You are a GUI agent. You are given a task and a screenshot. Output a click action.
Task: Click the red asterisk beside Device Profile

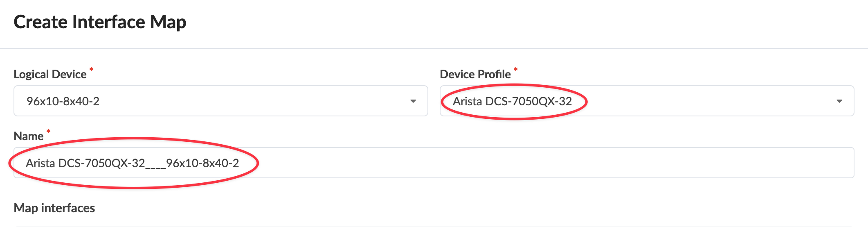(516, 69)
